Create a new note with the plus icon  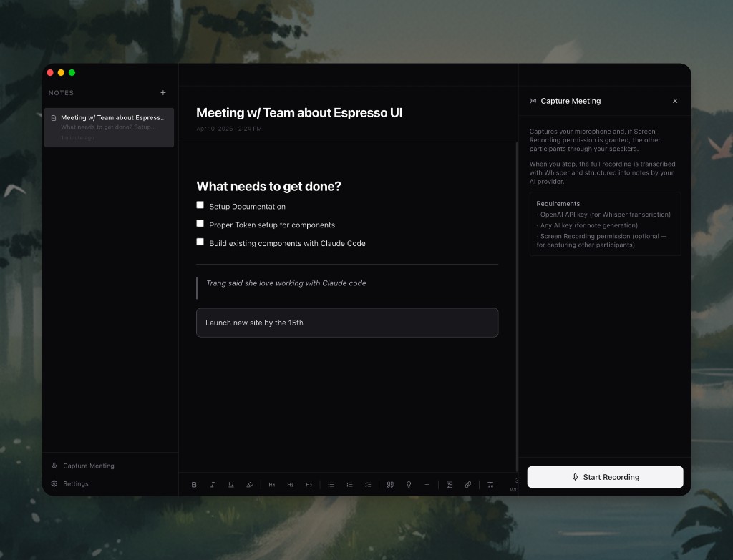(162, 92)
